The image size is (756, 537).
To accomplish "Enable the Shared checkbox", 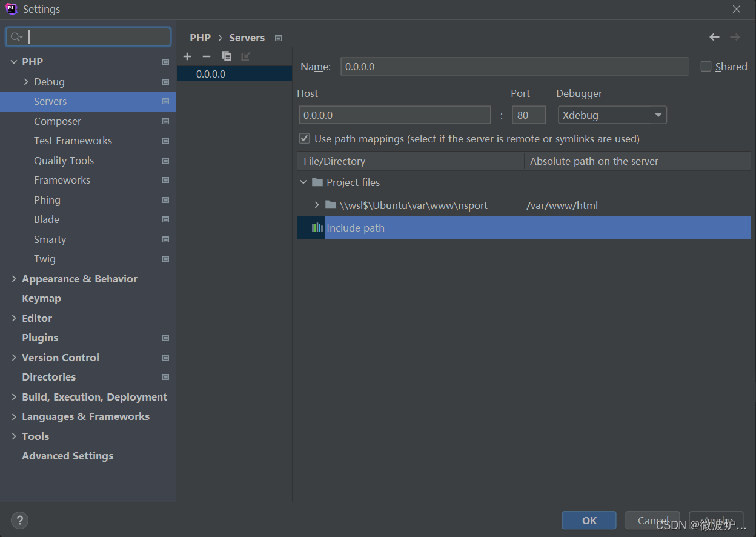I will pos(706,67).
